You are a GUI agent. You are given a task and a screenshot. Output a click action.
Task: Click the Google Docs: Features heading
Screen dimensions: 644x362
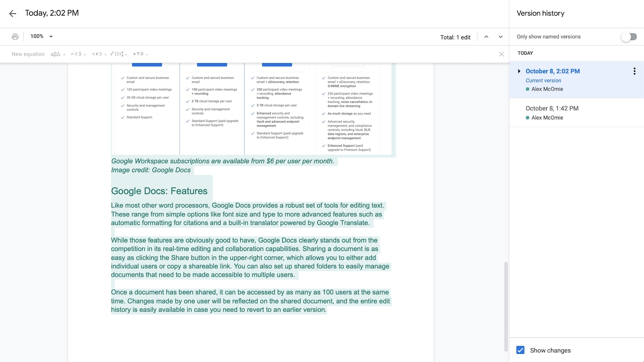[x=159, y=191]
